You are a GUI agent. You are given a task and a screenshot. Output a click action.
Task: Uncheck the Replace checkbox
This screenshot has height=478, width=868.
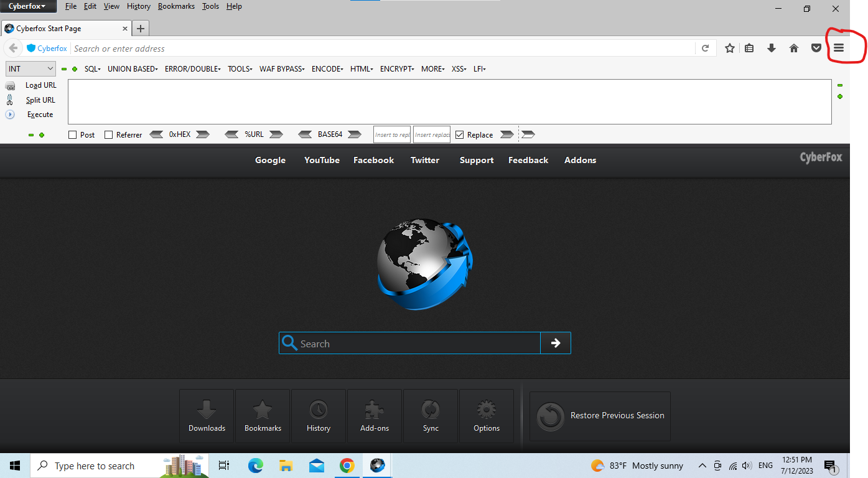point(460,135)
